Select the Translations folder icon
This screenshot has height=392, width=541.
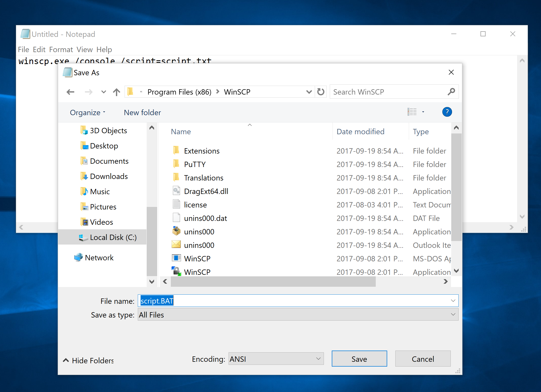click(x=176, y=177)
